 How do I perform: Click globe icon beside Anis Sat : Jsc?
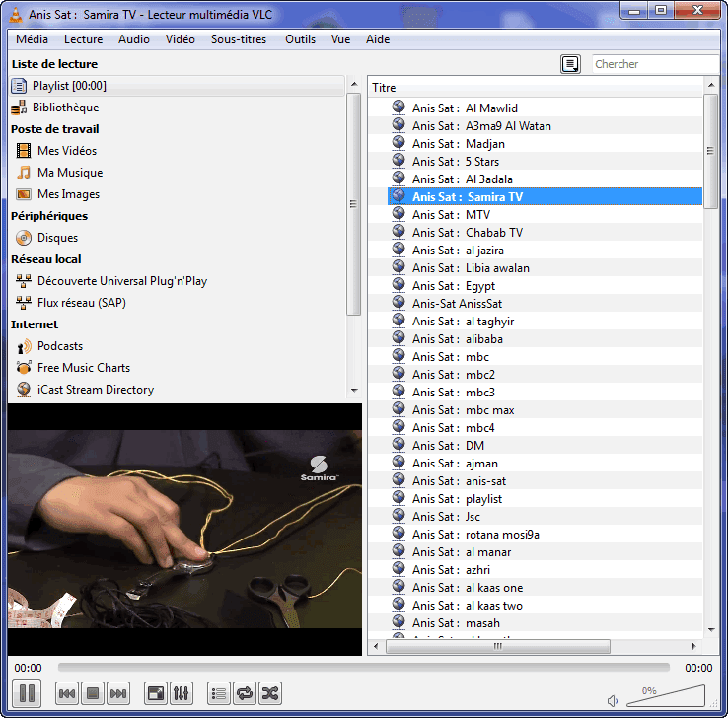pyautogui.click(x=399, y=515)
